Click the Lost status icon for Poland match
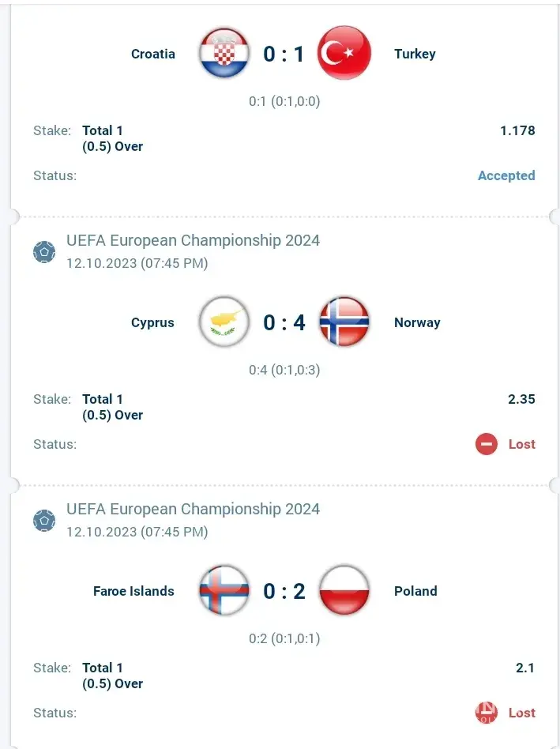560x749 pixels. (x=487, y=713)
